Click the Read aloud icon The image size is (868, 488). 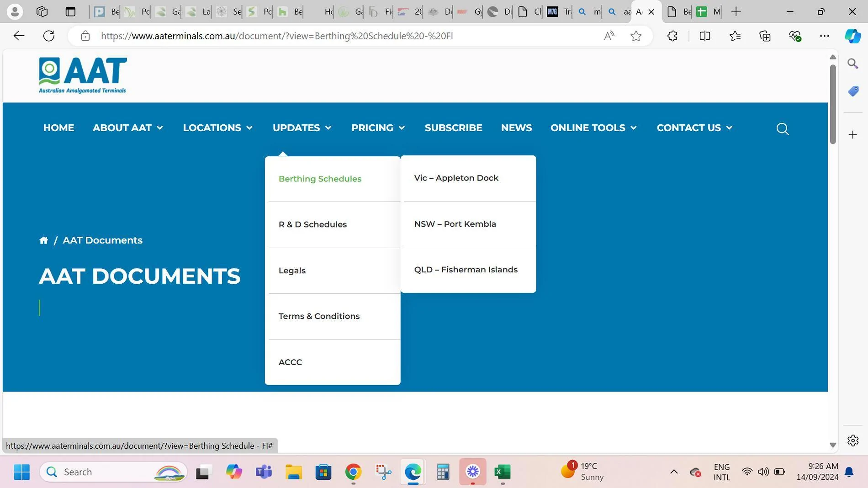tap(609, 36)
